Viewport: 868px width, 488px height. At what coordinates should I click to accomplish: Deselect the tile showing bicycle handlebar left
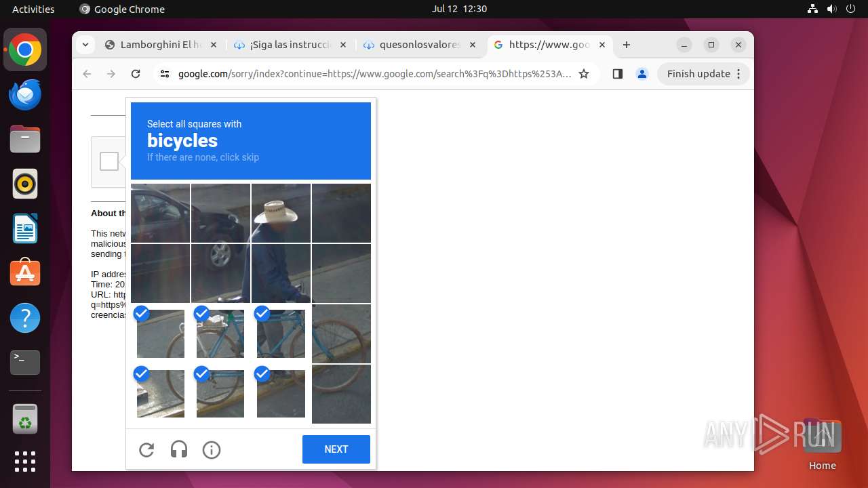click(160, 333)
